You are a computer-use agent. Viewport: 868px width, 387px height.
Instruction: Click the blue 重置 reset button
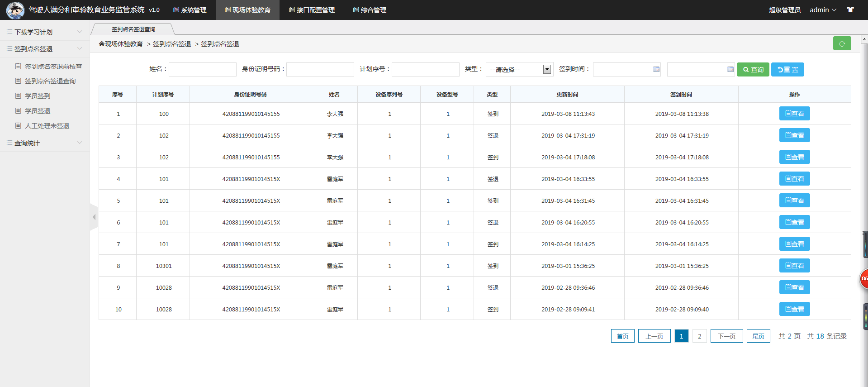(787, 69)
